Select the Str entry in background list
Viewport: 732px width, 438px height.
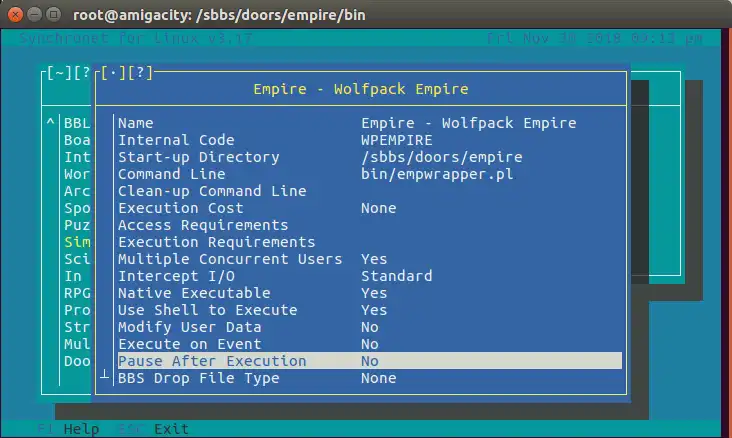point(77,327)
